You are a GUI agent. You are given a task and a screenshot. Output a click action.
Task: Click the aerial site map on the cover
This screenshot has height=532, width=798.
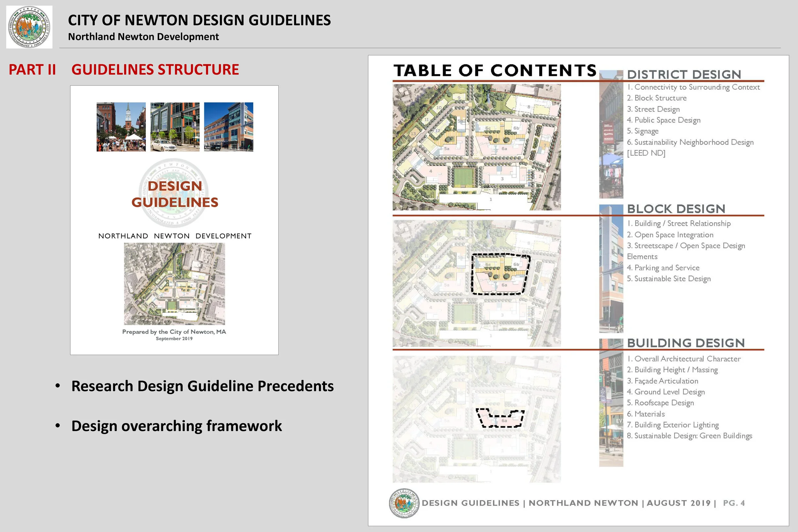click(x=174, y=284)
